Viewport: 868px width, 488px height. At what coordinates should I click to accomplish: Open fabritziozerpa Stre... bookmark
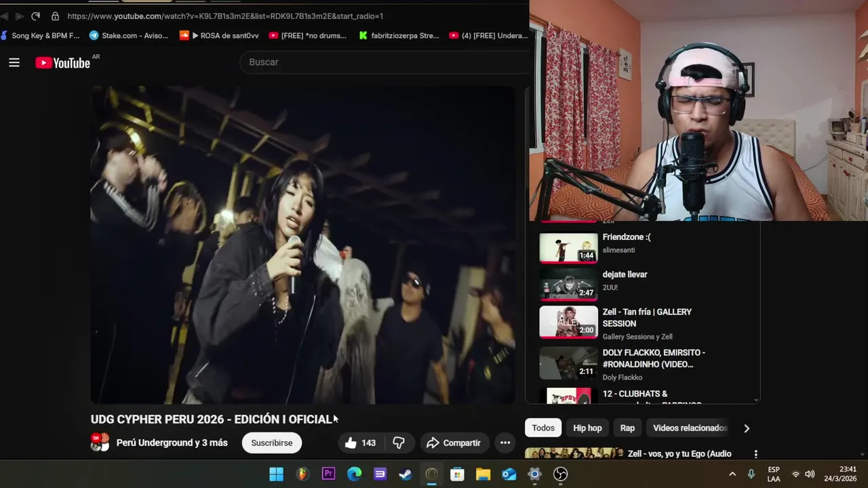pyautogui.click(x=399, y=35)
